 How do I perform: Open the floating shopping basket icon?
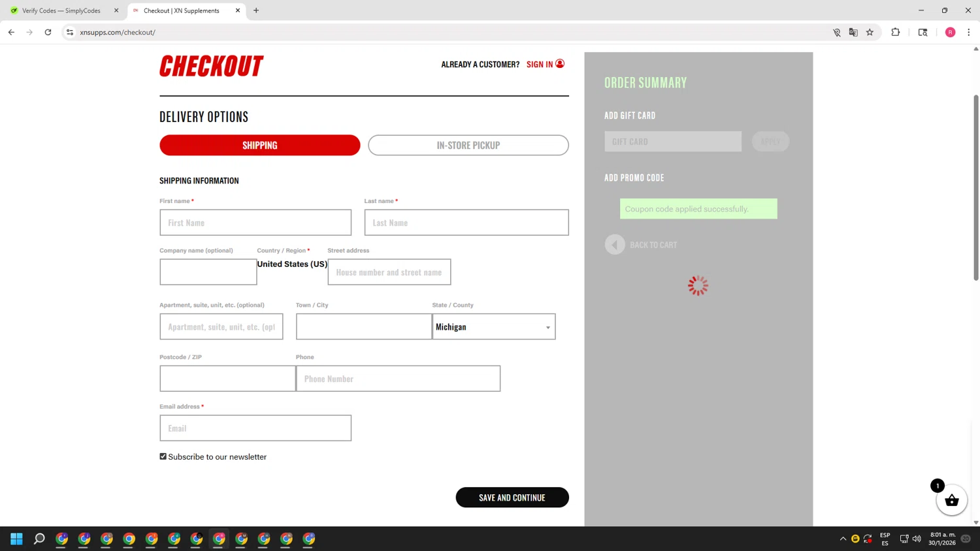click(x=951, y=500)
